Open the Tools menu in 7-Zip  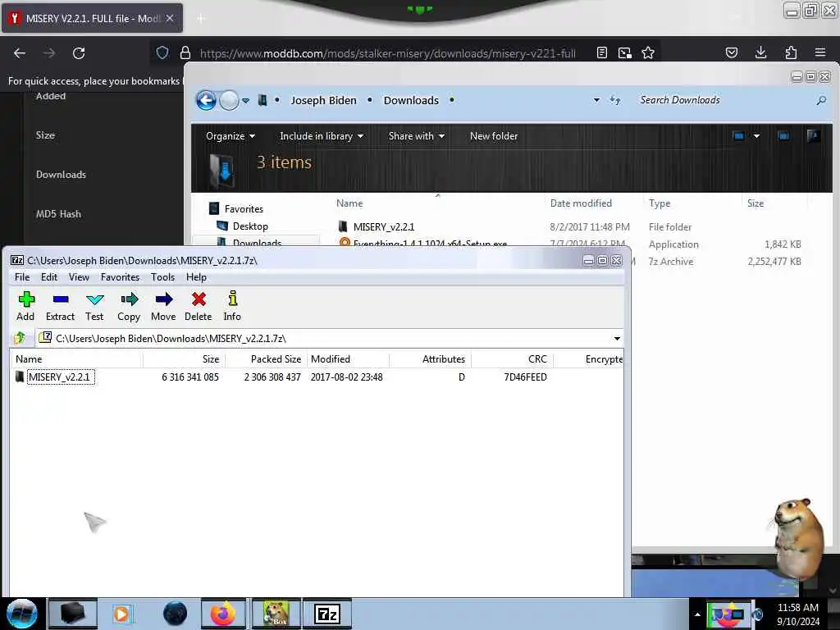coord(162,277)
